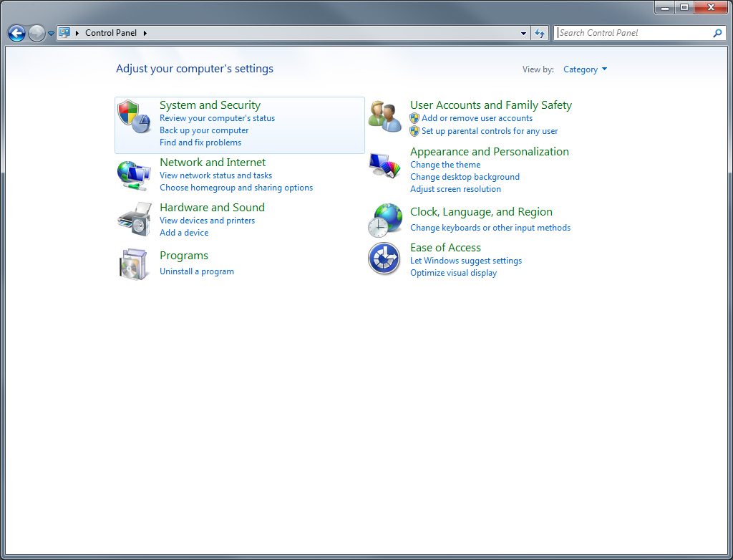
Task: Click Adjust screen resolution
Action: [x=455, y=189]
